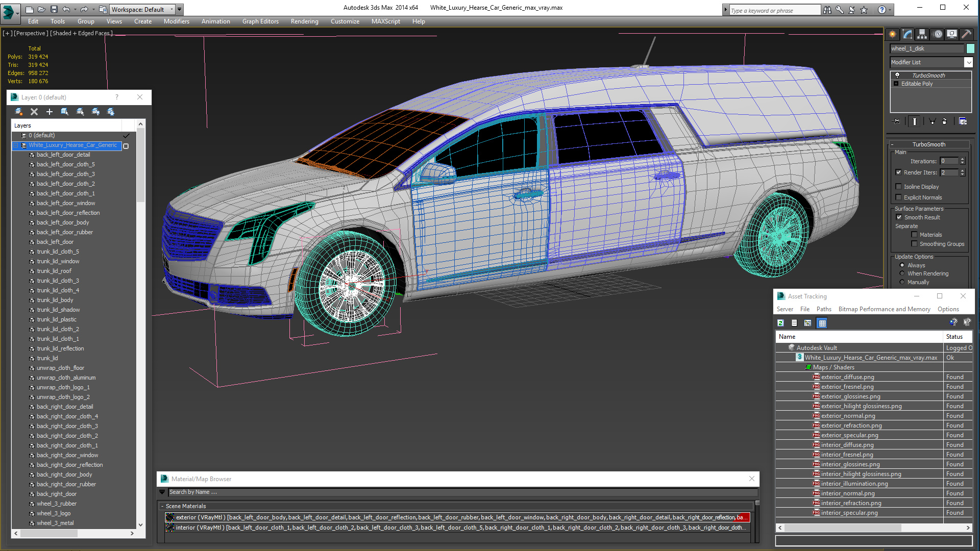Image resolution: width=980 pixels, height=551 pixels.
Task: Switch to table view in the Asset Tracking toolbar
Action: [822, 323]
